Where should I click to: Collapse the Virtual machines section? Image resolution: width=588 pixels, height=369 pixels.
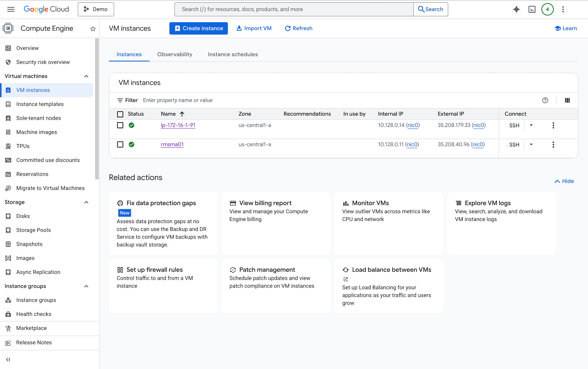[x=86, y=76]
